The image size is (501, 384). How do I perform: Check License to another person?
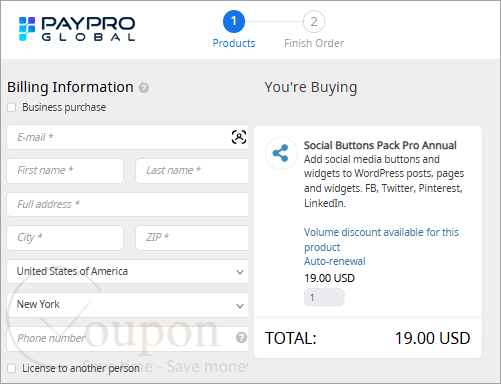[12, 368]
